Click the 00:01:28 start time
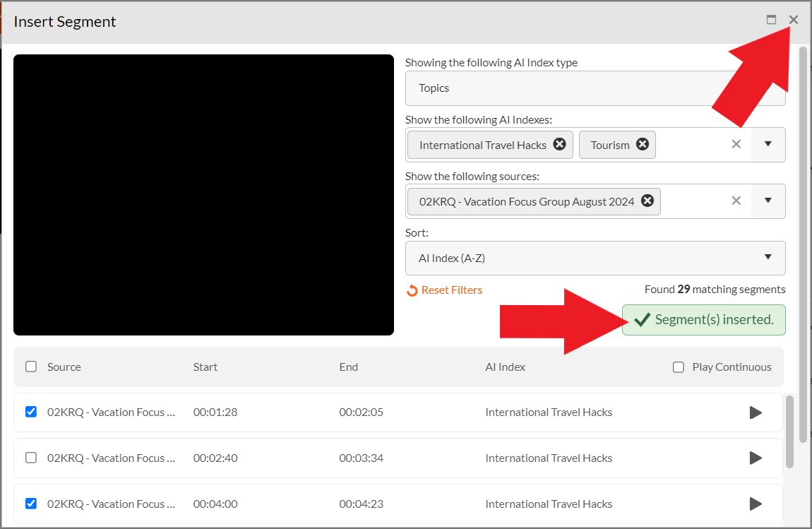Viewport: 812px width, 529px height. pyautogui.click(x=215, y=412)
